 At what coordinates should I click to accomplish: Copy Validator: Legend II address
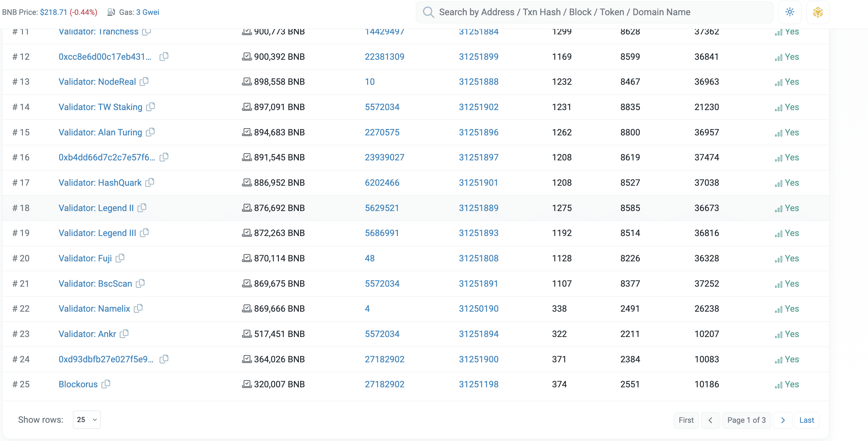pos(142,208)
